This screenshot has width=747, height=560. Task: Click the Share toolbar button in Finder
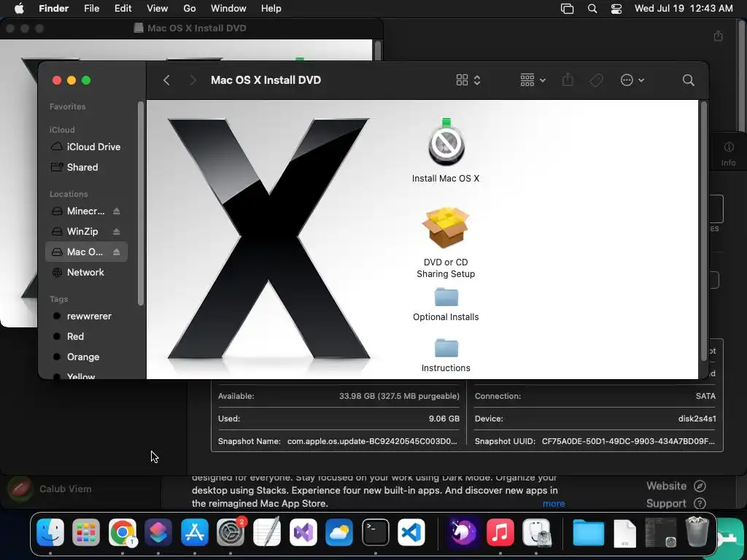[568, 79]
